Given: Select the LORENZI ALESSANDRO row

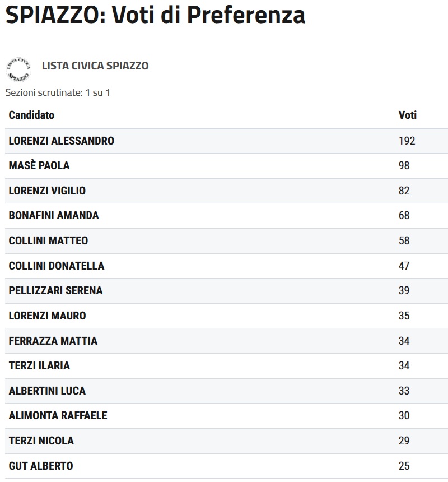Looking at the screenshot, I should pyautogui.click(x=62, y=141).
